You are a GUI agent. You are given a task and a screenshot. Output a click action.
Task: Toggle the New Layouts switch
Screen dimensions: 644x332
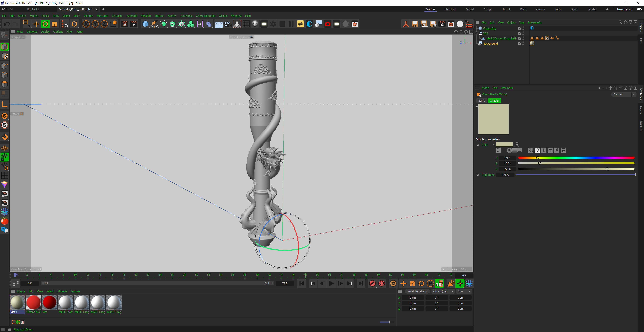[639, 9]
